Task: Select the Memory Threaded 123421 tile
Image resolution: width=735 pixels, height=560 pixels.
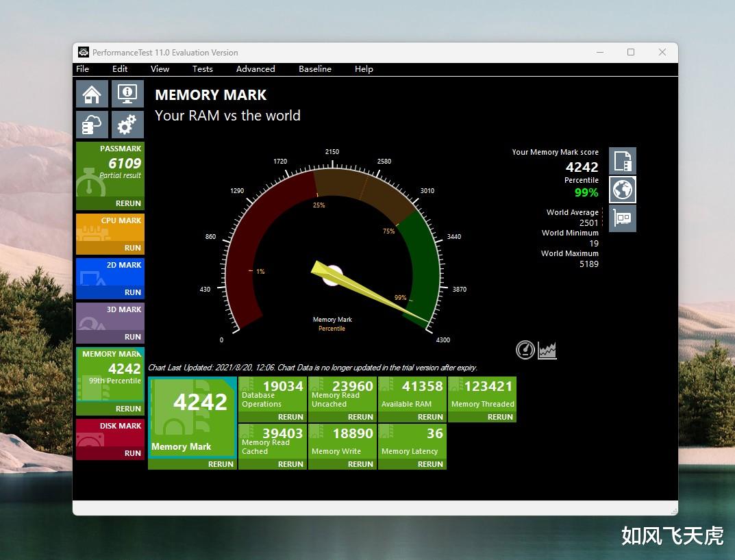Action: click(482, 394)
